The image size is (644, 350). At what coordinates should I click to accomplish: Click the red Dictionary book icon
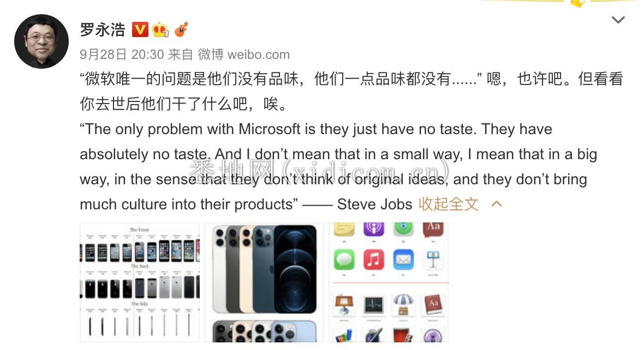pos(433,304)
